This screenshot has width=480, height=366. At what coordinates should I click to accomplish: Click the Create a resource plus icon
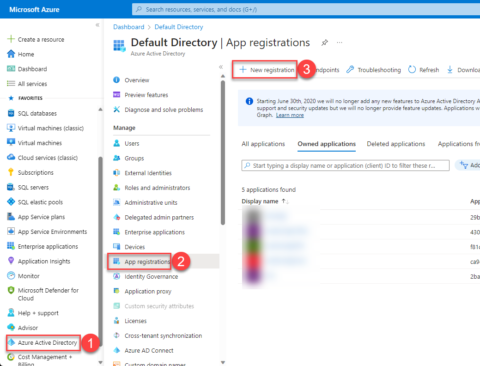pos(11,39)
